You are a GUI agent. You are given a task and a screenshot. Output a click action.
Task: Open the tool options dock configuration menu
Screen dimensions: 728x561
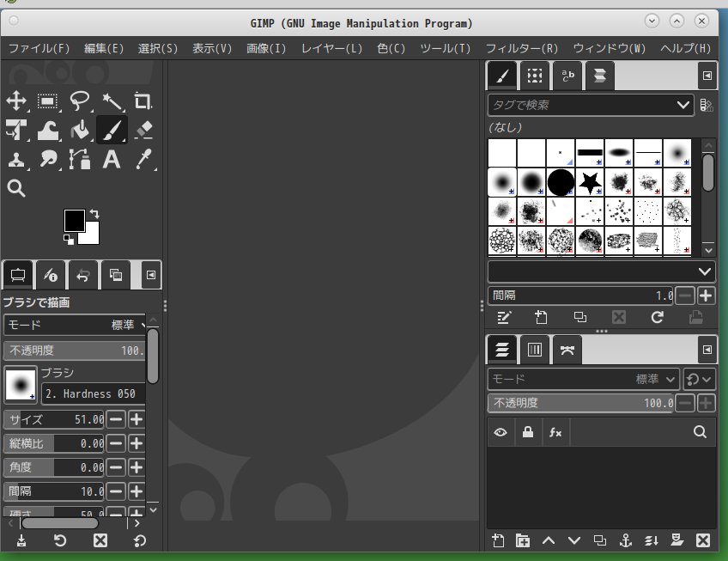pos(151,275)
